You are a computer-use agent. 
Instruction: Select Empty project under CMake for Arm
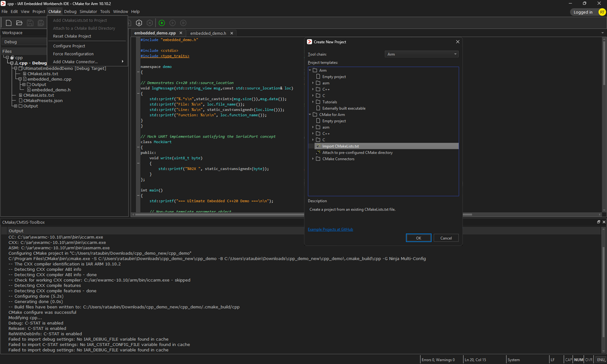click(x=334, y=121)
